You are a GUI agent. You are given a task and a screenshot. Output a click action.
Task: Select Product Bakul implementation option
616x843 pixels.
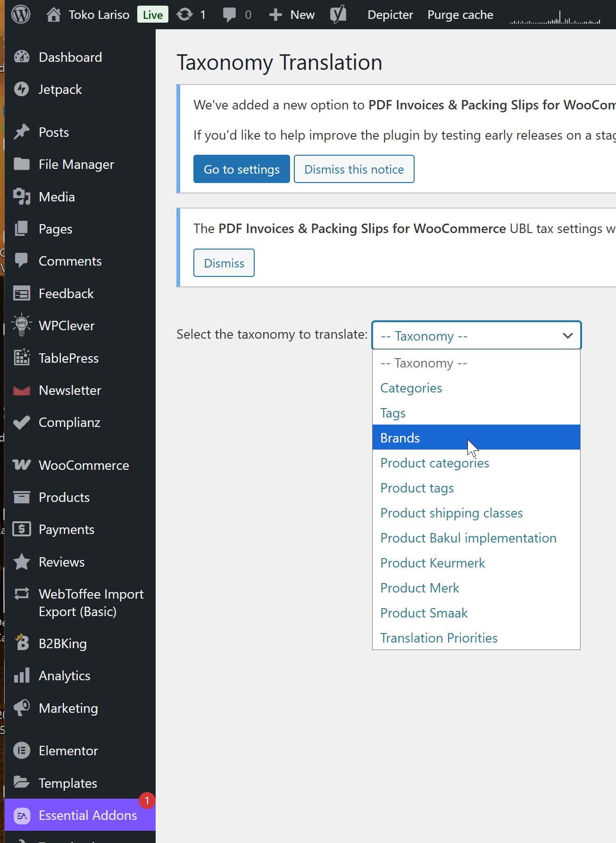pyautogui.click(x=476, y=538)
